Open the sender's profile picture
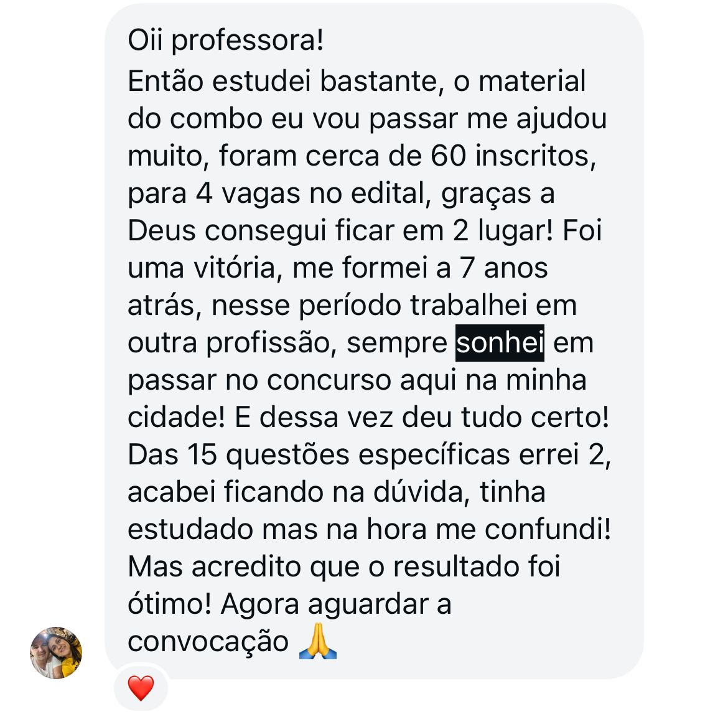This screenshot has height=714, width=728. (x=56, y=652)
